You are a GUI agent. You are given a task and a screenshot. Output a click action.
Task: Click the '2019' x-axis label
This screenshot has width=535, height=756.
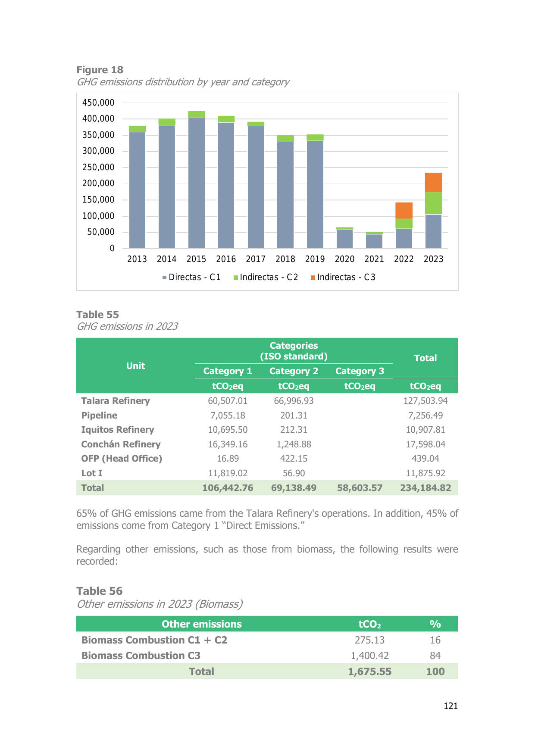point(315,259)
